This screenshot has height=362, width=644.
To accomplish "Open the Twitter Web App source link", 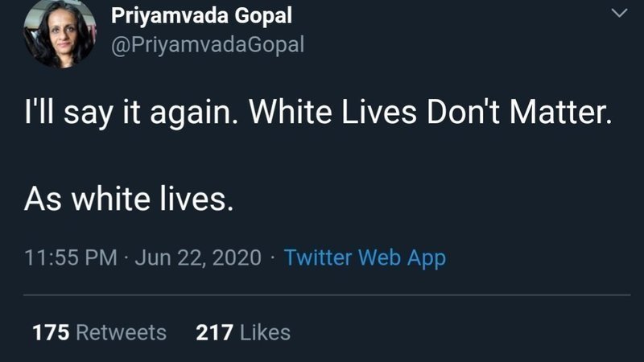I will pos(365,258).
